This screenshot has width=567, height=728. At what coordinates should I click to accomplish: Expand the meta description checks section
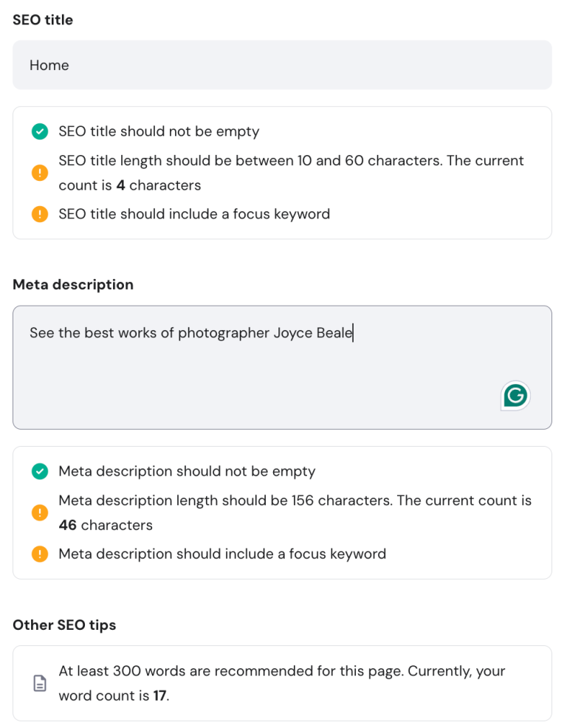click(282, 512)
